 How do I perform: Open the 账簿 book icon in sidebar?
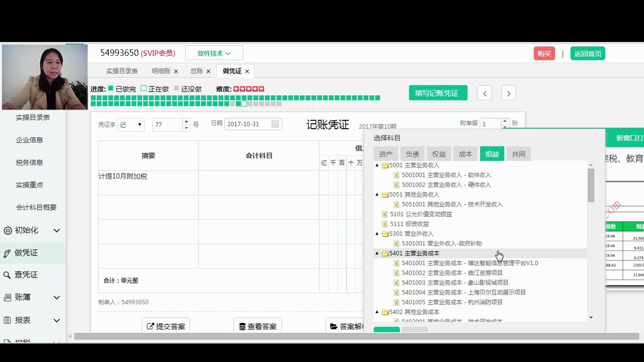pos(7,297)
